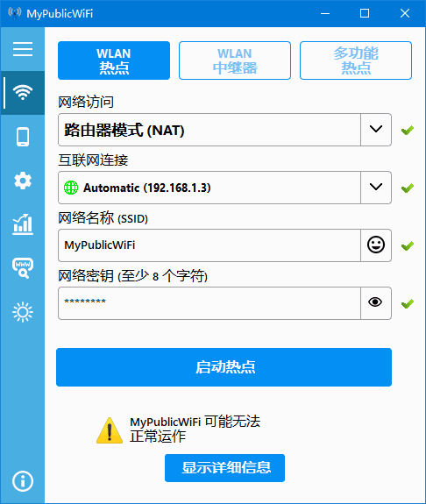Viewport: 426px width, 504px height.
Task: Click the 显示详细信息 button
Action: coord(224,468)
